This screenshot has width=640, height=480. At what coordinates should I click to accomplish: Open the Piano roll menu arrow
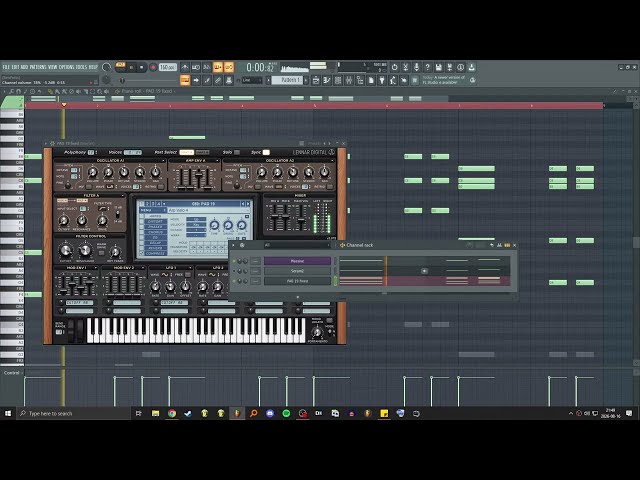(4, 91)
